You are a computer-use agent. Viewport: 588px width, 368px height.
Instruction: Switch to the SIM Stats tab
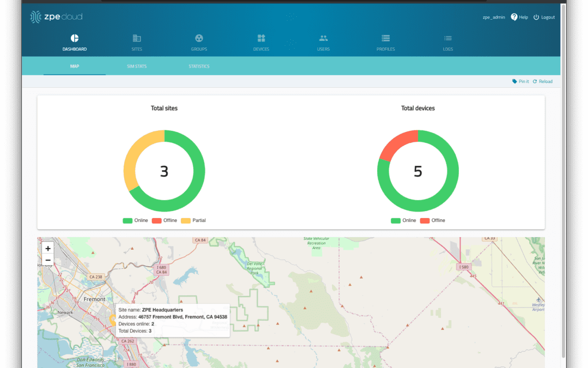click(x=137, y=66)
